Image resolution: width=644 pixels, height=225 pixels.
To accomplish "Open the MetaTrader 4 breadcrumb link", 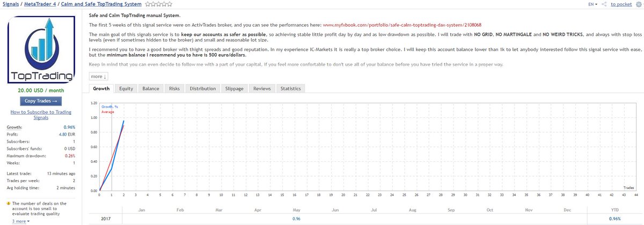I will pos(39,4).
